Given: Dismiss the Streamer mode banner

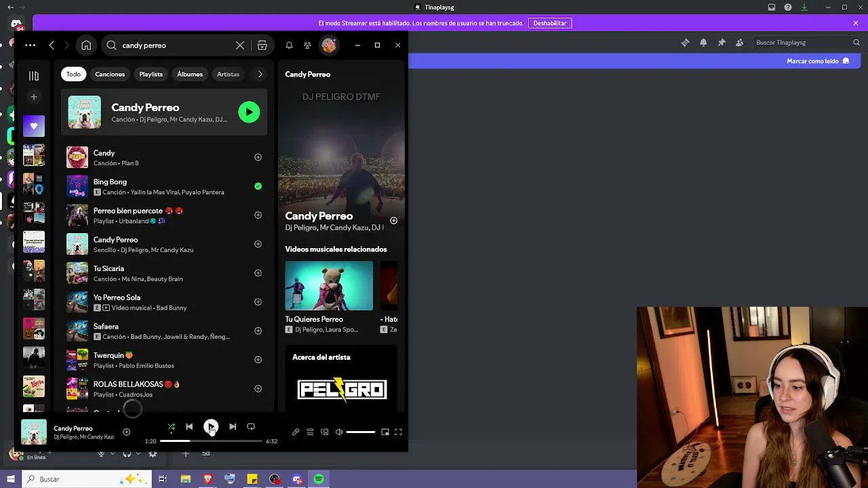Looking at the screenshot, I should click(x=856, y=23).
